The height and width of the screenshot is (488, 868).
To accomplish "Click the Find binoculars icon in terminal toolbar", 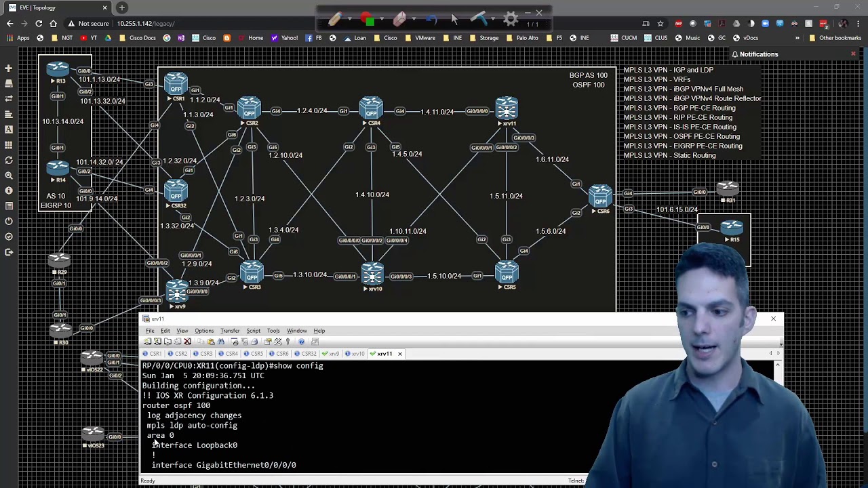I will point(220,342).
